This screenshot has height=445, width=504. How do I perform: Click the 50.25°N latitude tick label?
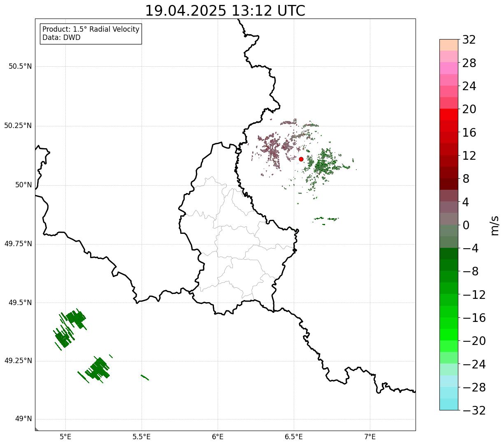pyautogui.click(x=18, y=126)
